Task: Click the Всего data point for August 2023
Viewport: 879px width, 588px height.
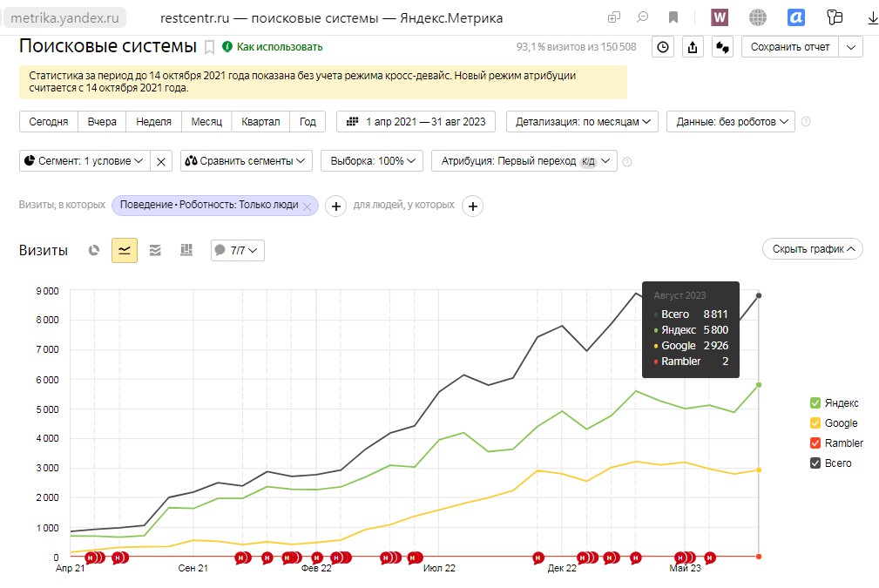Action: pyautogui.click(x=759, y=295)
